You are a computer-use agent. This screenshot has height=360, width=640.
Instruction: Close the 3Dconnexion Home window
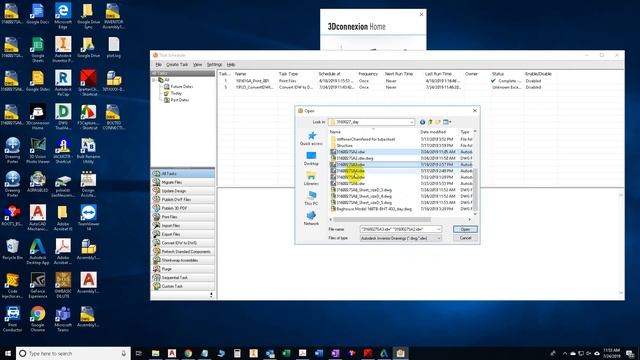click(421, 15)
